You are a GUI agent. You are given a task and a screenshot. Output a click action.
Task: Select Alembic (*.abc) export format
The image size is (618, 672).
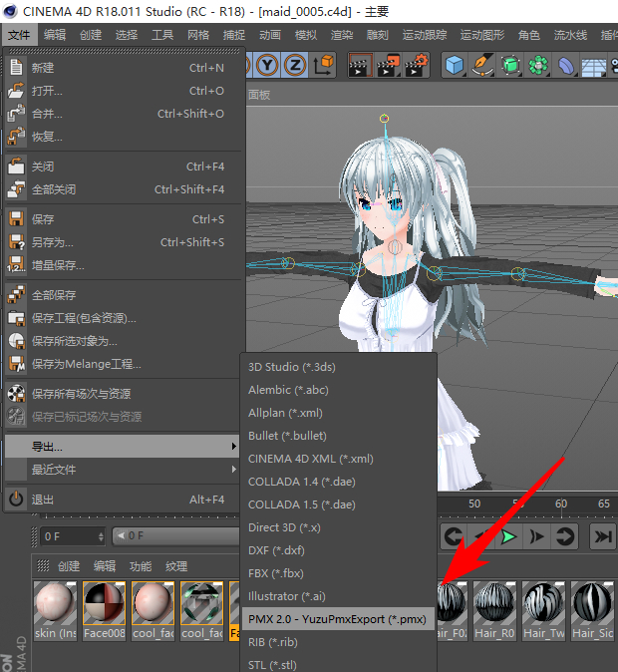[x=339, y=390]
